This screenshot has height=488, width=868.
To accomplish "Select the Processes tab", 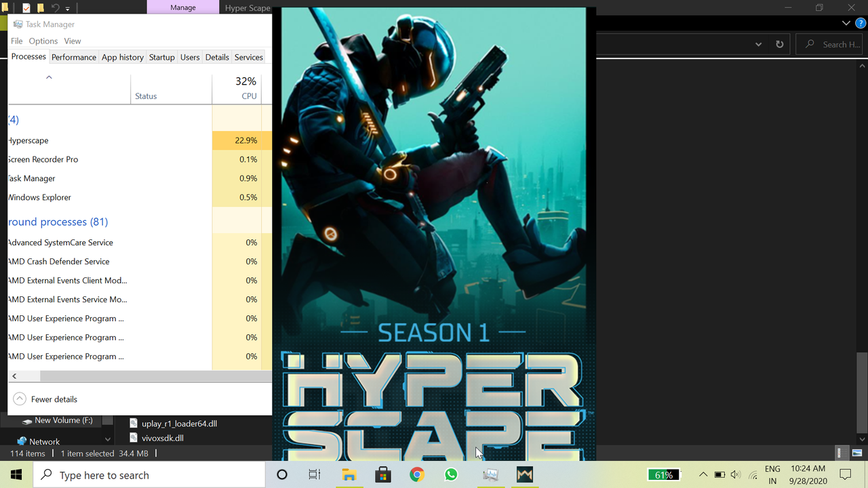I will tap(28, 57).
